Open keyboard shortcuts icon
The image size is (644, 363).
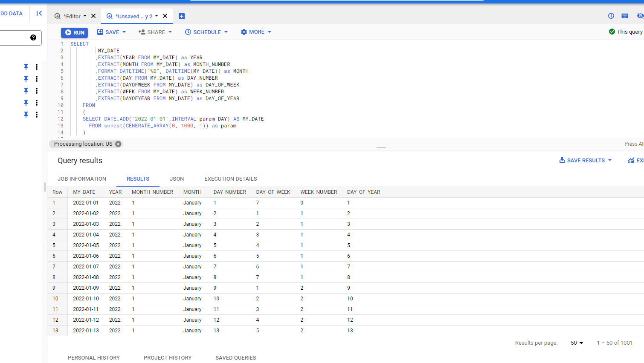pyautogui.click(x=625, y=16)
